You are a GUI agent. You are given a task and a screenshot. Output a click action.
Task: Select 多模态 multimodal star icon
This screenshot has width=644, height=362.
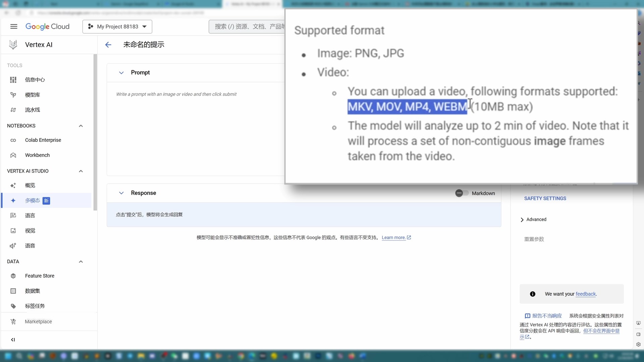pyautogui.click(x=13, y=200)
